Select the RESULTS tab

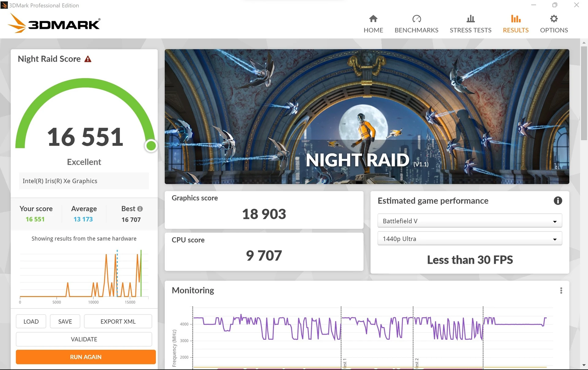[515, 24]
